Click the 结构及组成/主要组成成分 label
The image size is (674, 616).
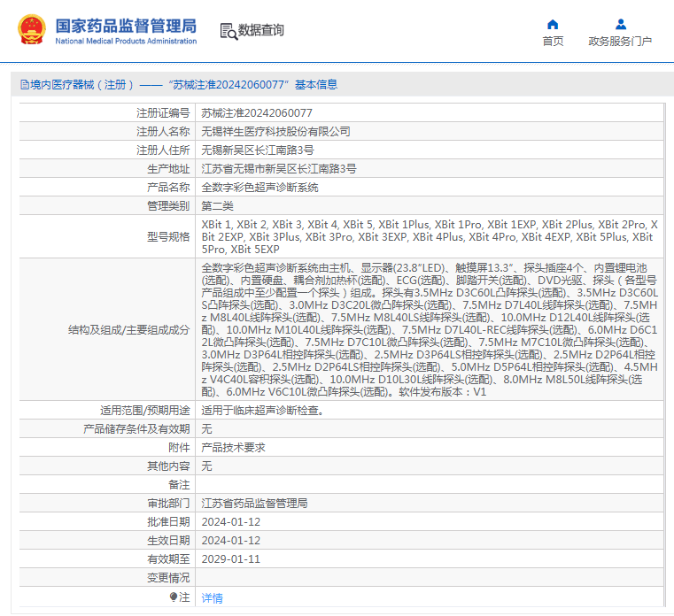pos(128,329)
